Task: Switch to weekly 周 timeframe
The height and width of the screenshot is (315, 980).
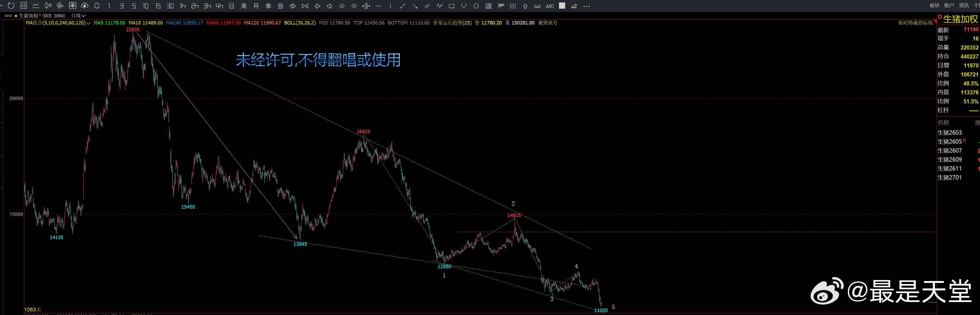Action: 244,6
